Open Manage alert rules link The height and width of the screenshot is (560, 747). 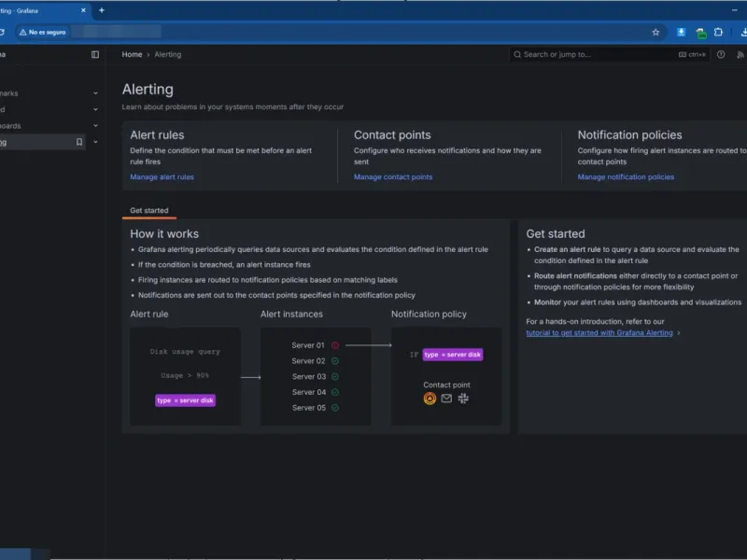pyautogui.click(x=162, y=176)
